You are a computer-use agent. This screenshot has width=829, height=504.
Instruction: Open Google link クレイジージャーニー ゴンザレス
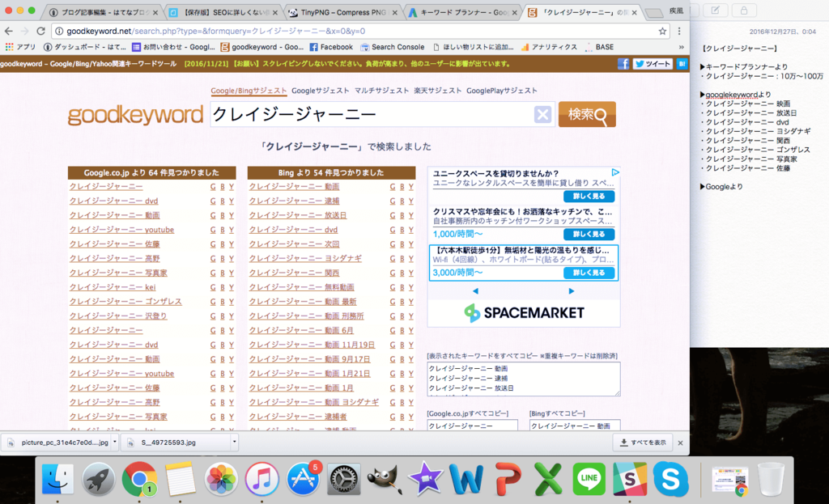point(125,301)
